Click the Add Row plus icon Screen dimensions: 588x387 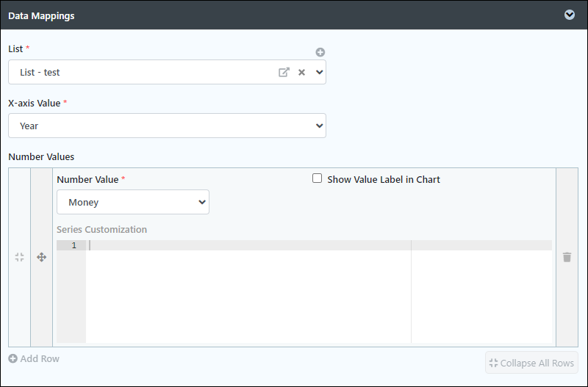click(12, 358)
